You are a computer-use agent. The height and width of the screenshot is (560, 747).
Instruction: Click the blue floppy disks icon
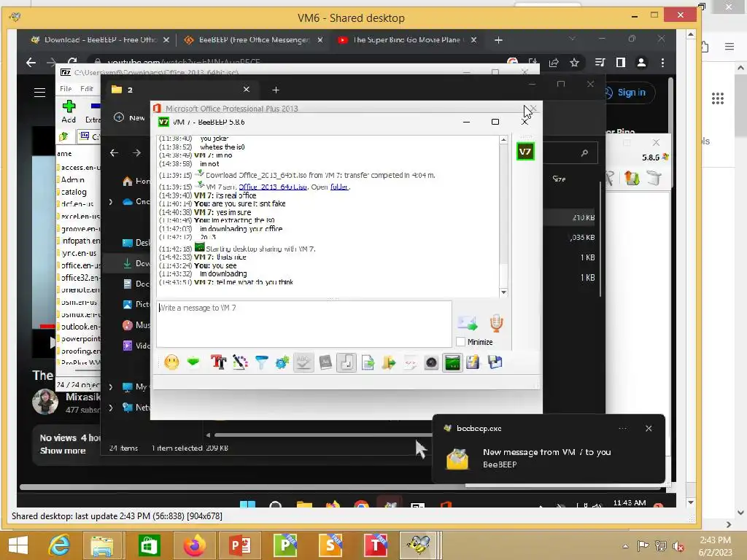495,362
